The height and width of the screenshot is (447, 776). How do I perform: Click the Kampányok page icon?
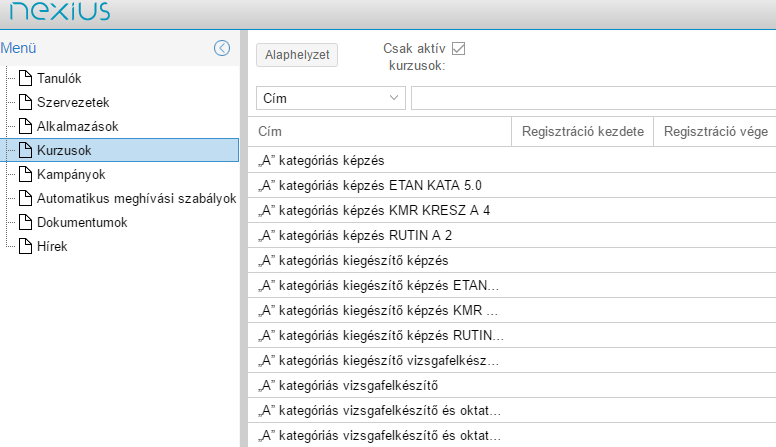coord(27,174)
